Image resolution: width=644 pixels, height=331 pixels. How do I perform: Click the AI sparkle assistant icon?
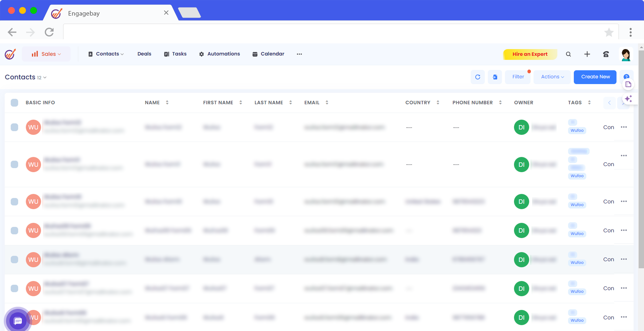(x=628, y=99)
